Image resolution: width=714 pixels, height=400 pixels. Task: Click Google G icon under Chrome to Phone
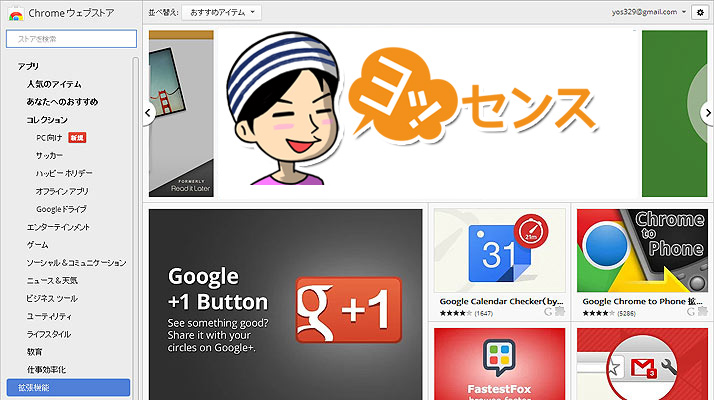coord(691,312)
